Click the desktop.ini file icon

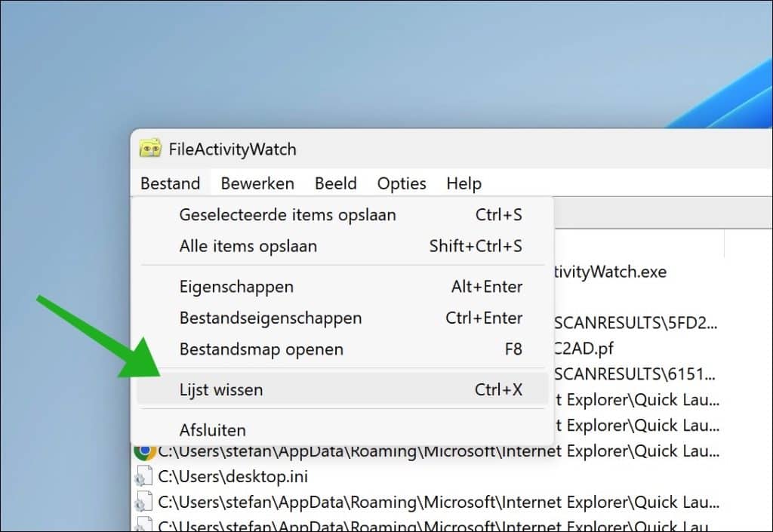[142, 476]
